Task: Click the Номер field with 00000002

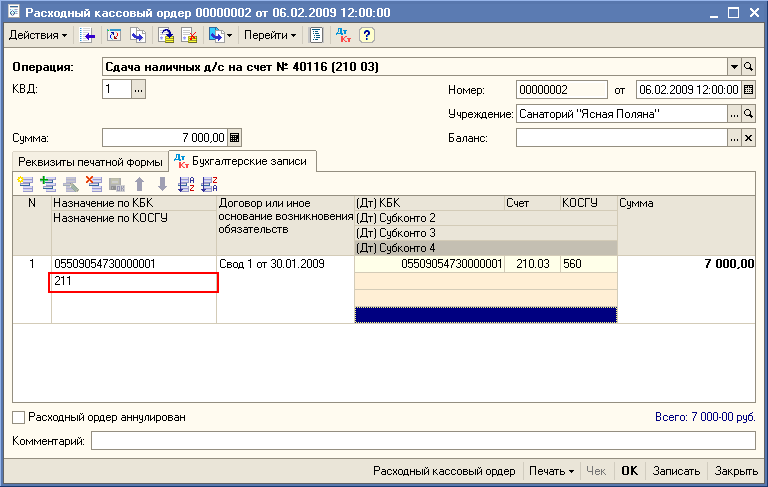Action: [561, 90]
